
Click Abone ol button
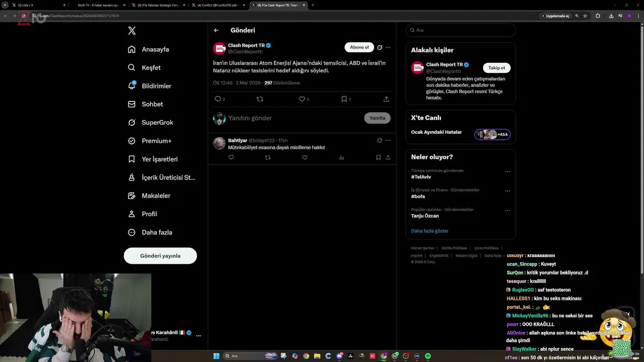(x=359, y=47)
